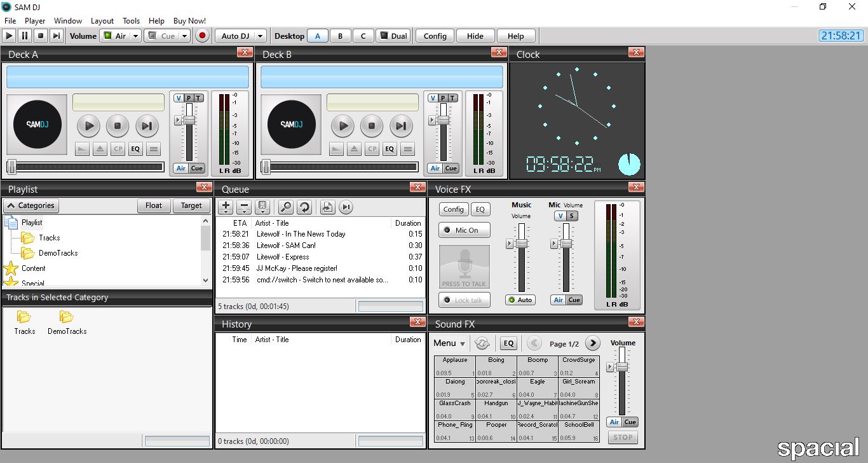Open the Auto DJ dropdown arrow
The height and width of the screenshot is (463, 868).
pos(259,36)
